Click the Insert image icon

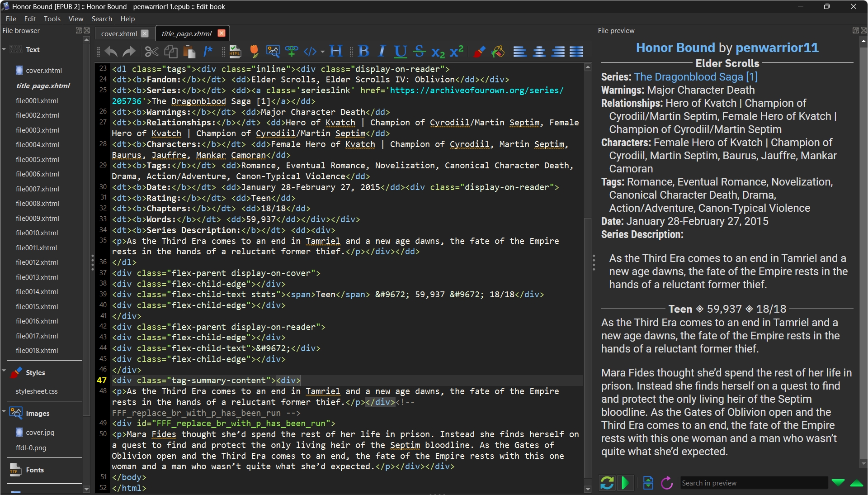point(273,51)
